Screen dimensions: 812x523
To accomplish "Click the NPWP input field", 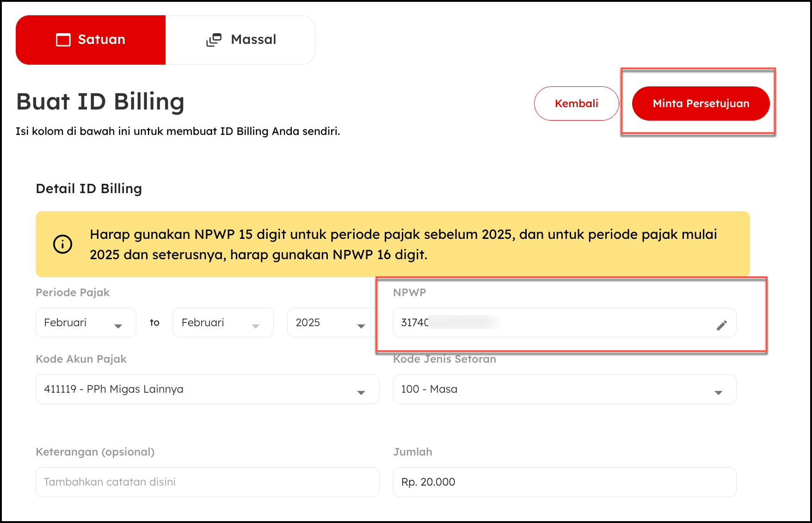I will pos(555,322).
